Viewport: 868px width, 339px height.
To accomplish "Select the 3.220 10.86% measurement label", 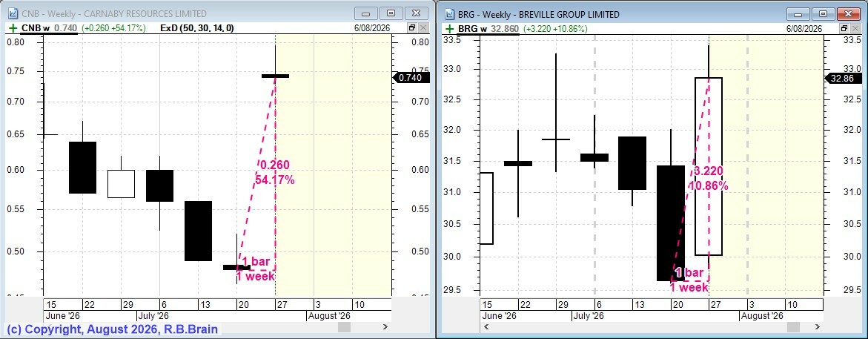I will click(708, 178).
